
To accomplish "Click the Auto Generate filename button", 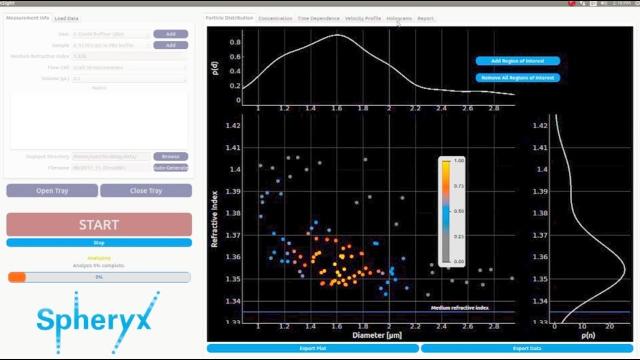I will [x=171, y=168].
